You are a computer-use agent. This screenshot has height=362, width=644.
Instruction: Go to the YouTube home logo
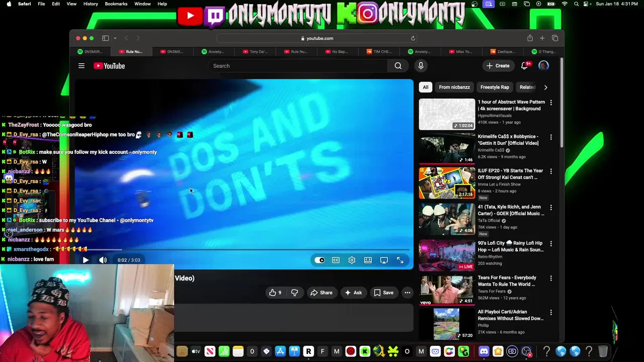(109, 66)
